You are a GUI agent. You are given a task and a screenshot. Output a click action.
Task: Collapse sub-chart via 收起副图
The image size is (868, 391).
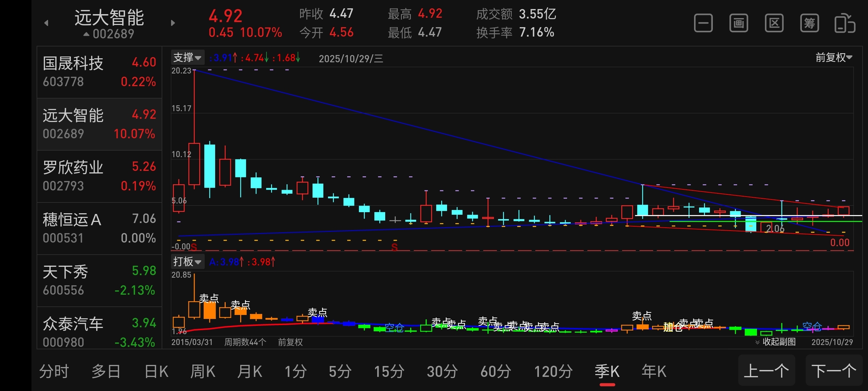pos(775,342)
